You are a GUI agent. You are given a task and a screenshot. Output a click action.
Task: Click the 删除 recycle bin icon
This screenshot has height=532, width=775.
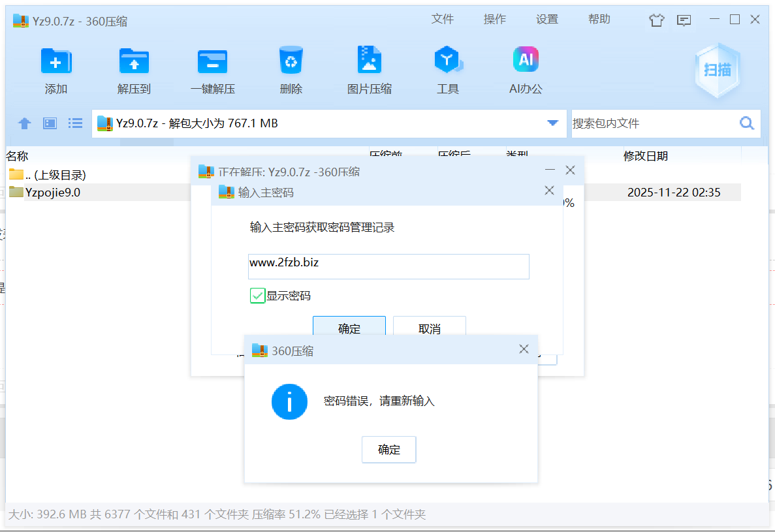pos(291,60)
